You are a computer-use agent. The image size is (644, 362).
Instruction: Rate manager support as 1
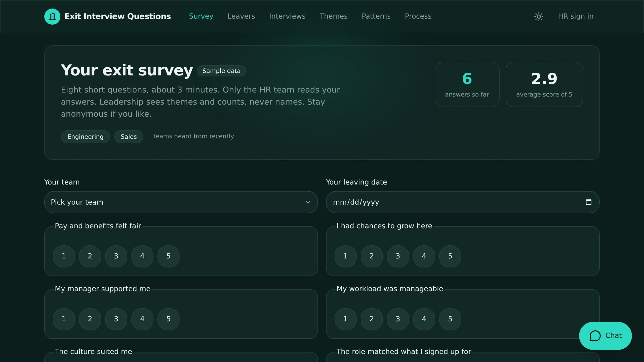click(64, 319)
